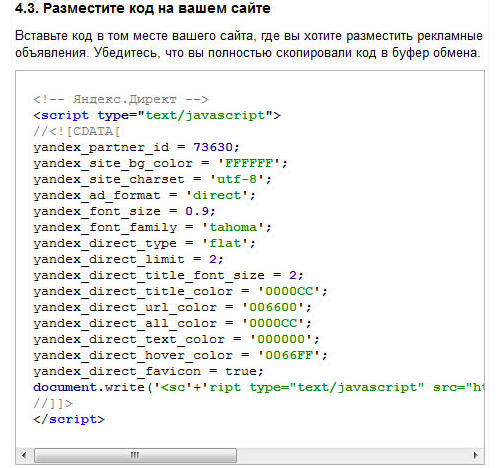
Task: Click the line yandex_direct_type = 'flat'
Action: (144, 243)
